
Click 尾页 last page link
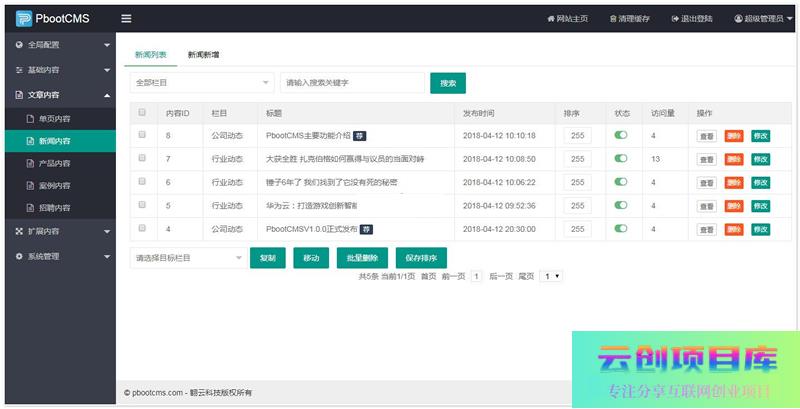tap(526, 276)
